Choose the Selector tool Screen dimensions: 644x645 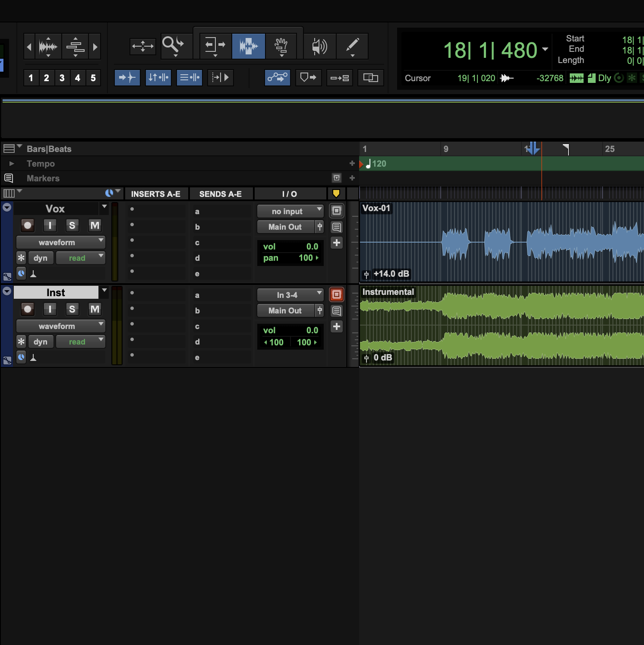coord(249,46)
